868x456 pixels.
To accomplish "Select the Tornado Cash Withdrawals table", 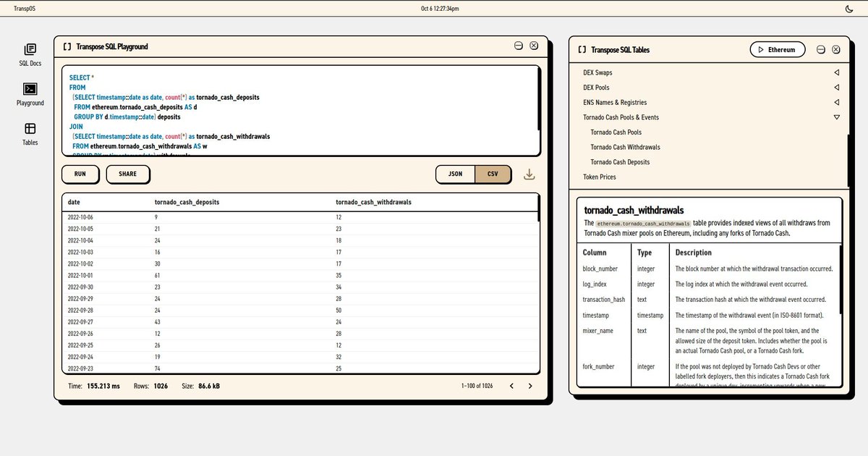I will tap(625, 147).
